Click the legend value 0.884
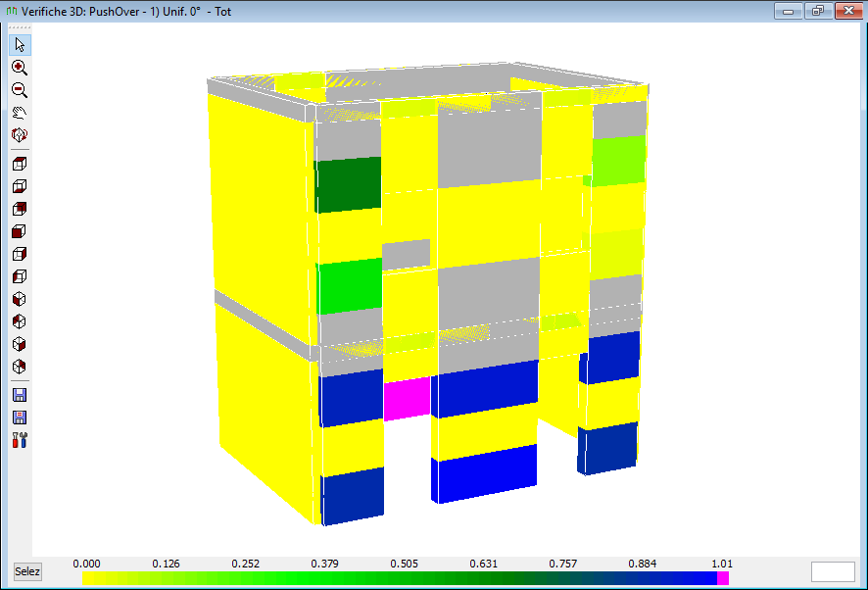868x590 pixels. [x=642, y=564]
